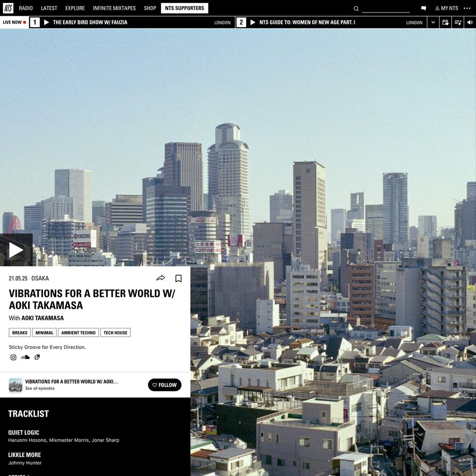Play channel 2 live stream

(253, 22)
